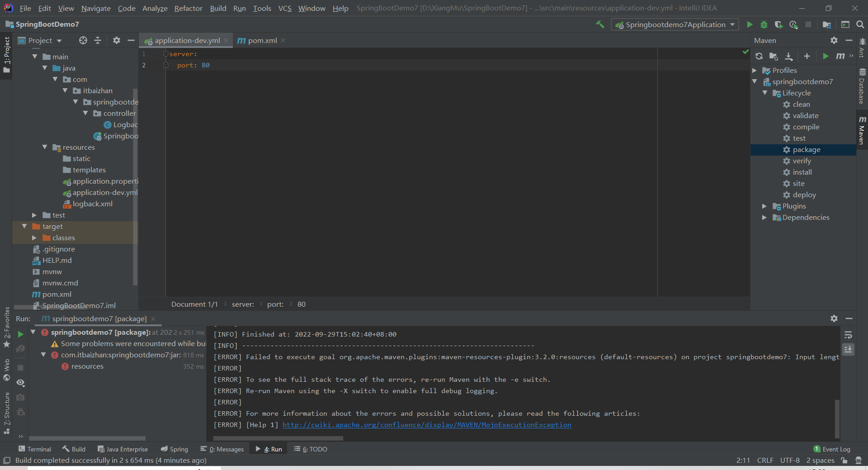Open Run panel settings gear
Screen dimensions: 868x470
834,318
